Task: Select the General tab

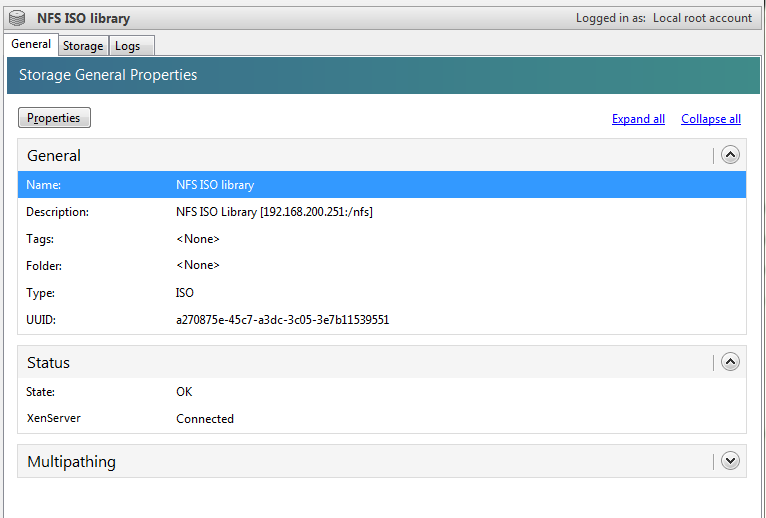Action: 31,45
